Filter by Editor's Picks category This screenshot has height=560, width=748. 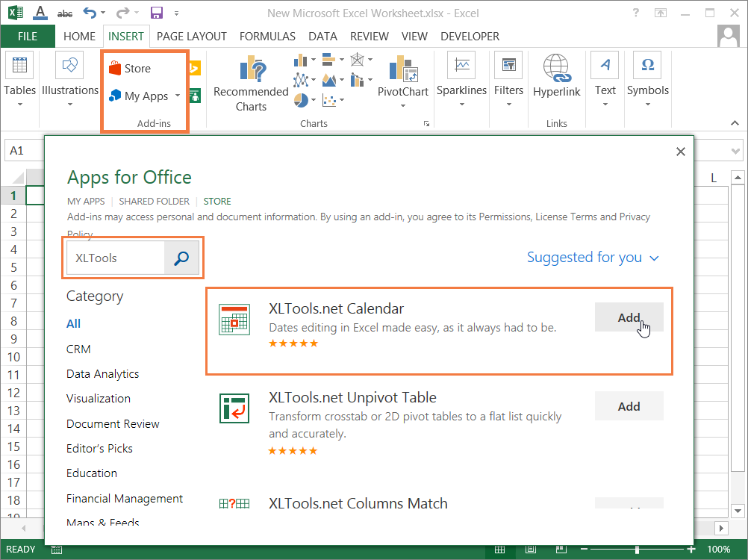point(99,449)
